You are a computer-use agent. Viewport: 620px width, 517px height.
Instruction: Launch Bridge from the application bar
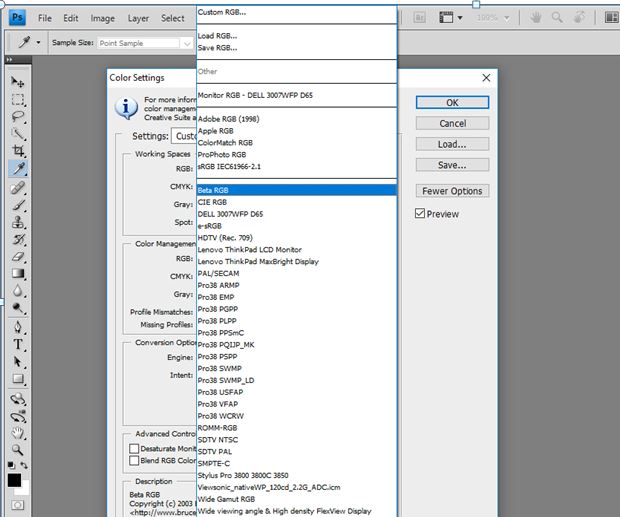point(420,17)
